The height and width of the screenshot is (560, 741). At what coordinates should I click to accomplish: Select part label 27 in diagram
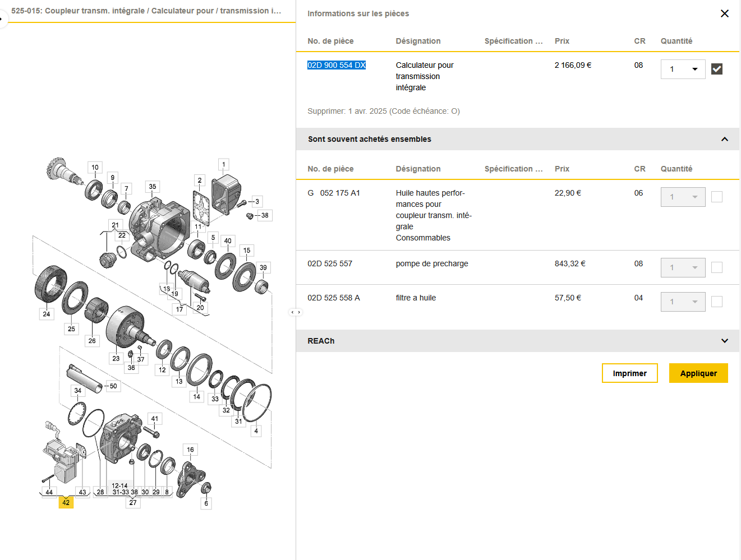click(133, 502)
